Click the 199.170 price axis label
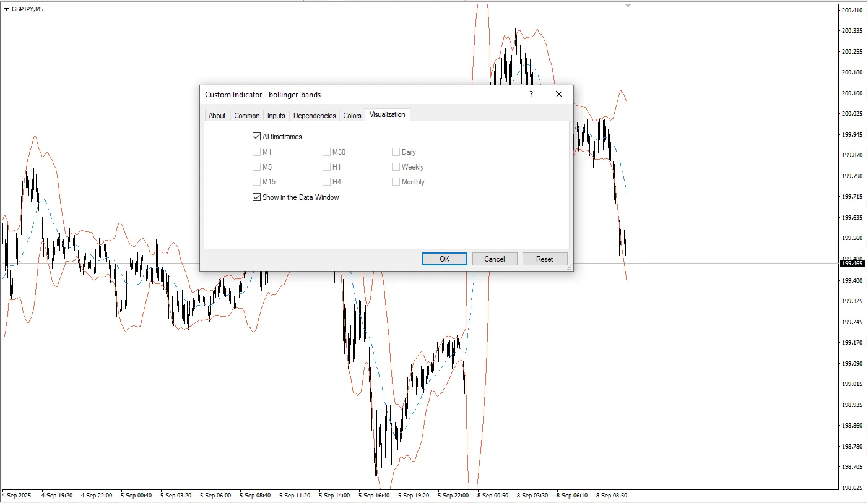Viewport: 868px width, 503px height. [x=853, y=343]
